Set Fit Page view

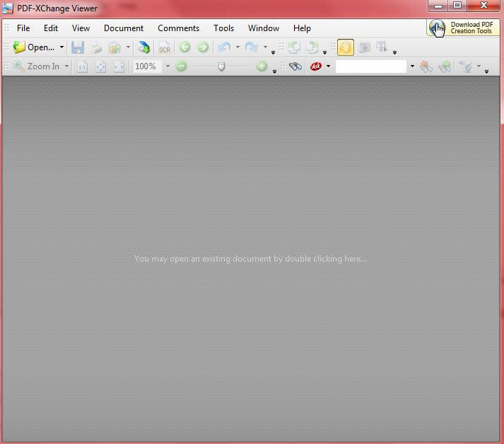coord(100,66)
